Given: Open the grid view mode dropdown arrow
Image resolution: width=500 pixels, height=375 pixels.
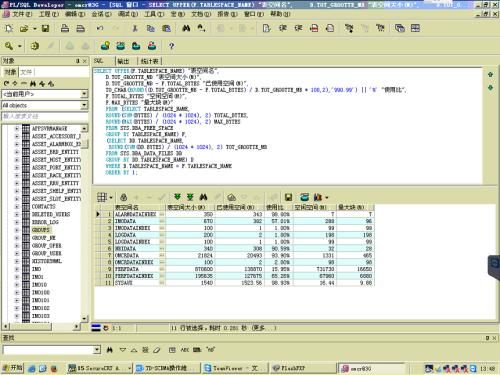Looking at the screenshot, I should click(111, 197).
